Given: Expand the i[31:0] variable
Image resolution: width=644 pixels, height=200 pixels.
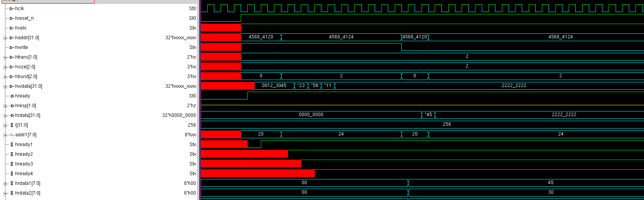Looking at the screenshot, I should (5, 125).
